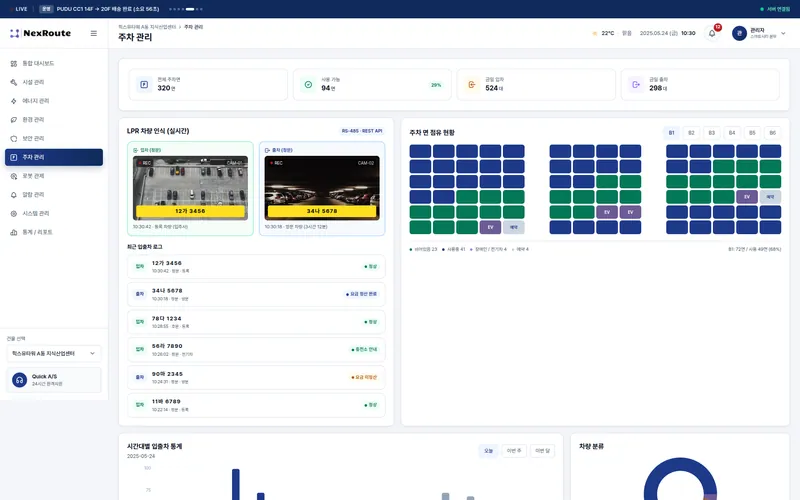Click exit badge on the 90마 2345 row
Image resolution: width=800 pixels, height=500 pixels.
tap(139, 377)
